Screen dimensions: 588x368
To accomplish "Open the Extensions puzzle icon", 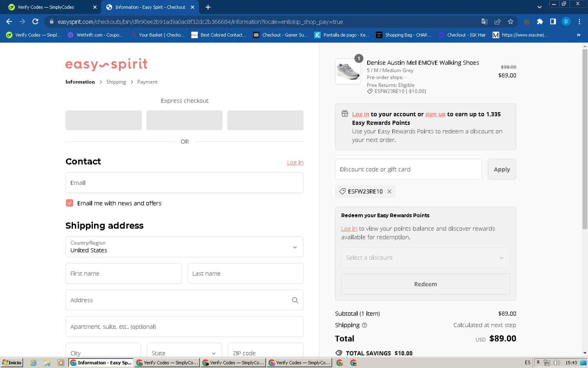I will (x=540, y=22).
